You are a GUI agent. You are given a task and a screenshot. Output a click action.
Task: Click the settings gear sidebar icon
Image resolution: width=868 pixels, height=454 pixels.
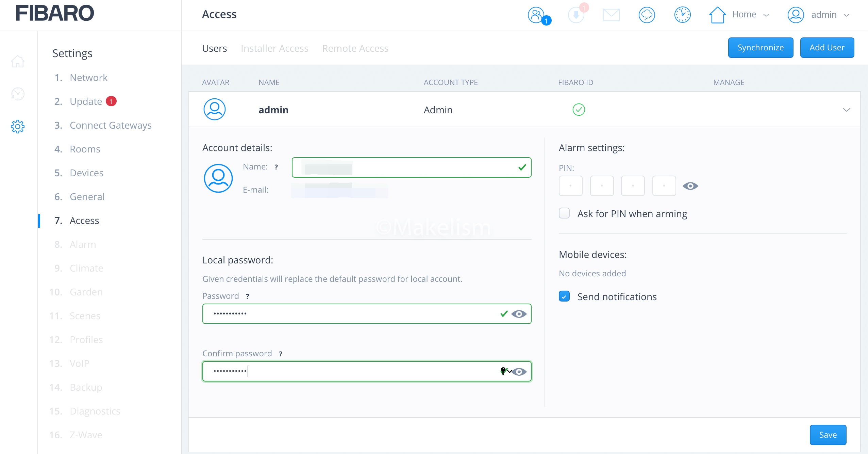(18, 126)
